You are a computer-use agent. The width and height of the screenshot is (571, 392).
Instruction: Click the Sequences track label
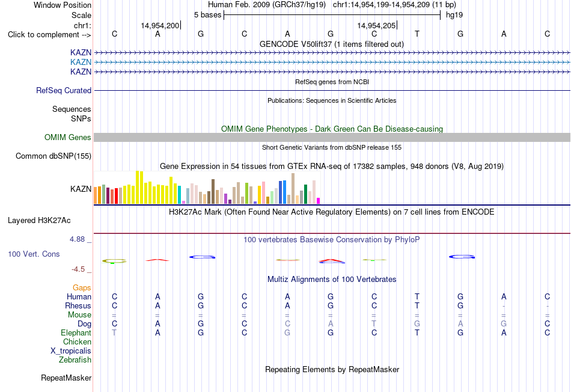click(x=72, y=109)
